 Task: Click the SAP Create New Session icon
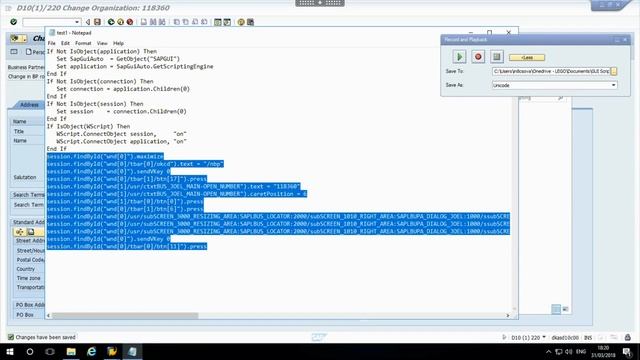click(218, 22)
